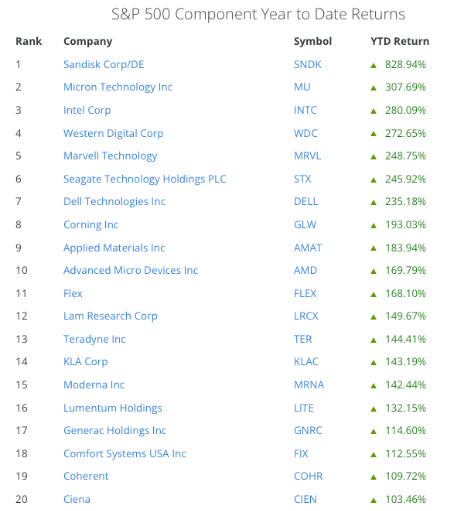Viewport: 465px width, 511px height.
Task: Click the DELL symbol link
Action: coord(306,201)
